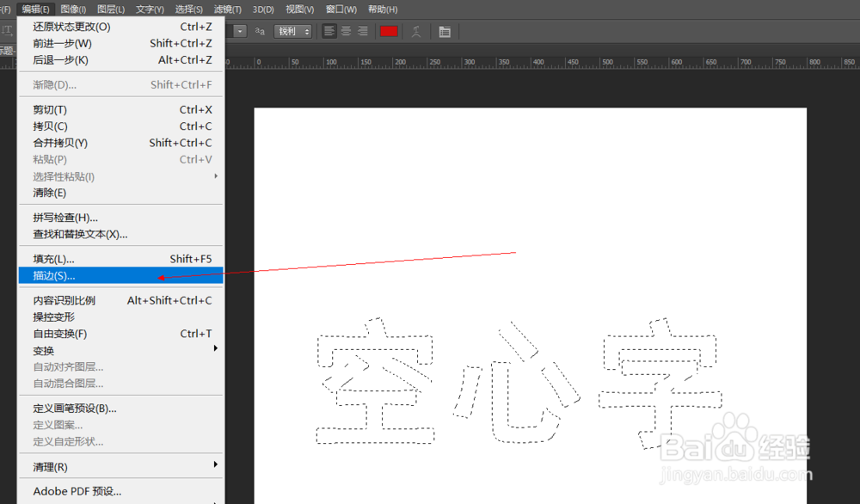Select 剪切(T) in Edit menu
The width and height of the screenshot is (860, 504).
120,110
